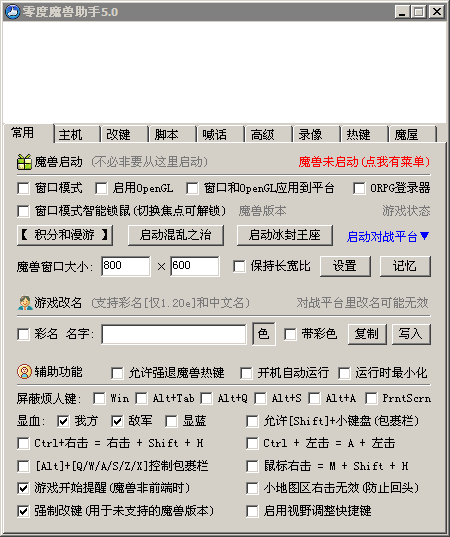Switch to the 主机 tab
The width and height of the screenshot is (450, 537).
pos(77,134)
